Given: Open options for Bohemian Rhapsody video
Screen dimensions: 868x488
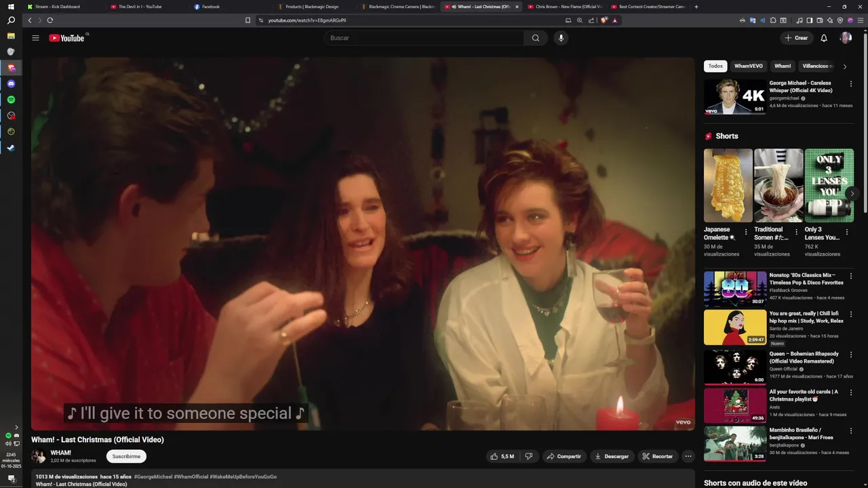Looking at the screenshot, I should 851,354.
